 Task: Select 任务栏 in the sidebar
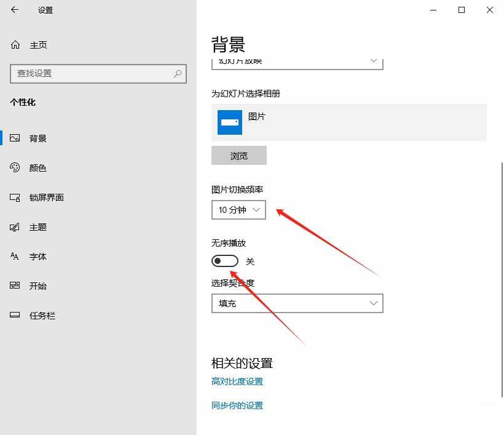(x=42, y=315)
